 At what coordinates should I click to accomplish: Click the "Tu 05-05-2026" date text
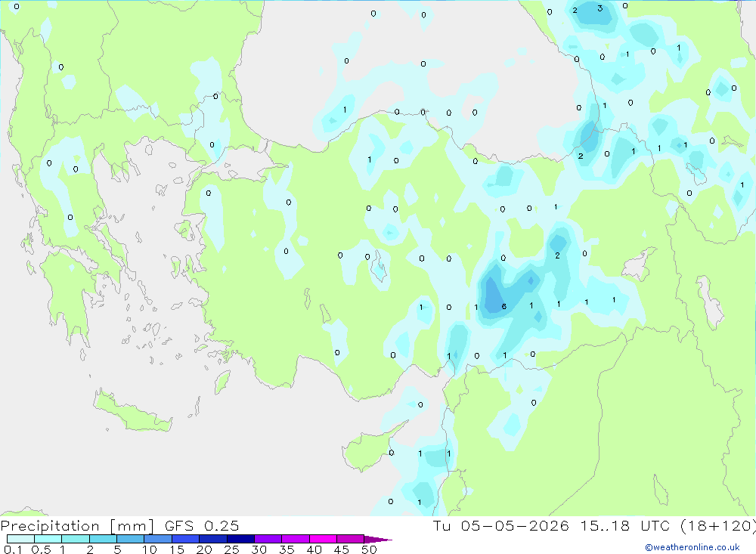(500, 525)
